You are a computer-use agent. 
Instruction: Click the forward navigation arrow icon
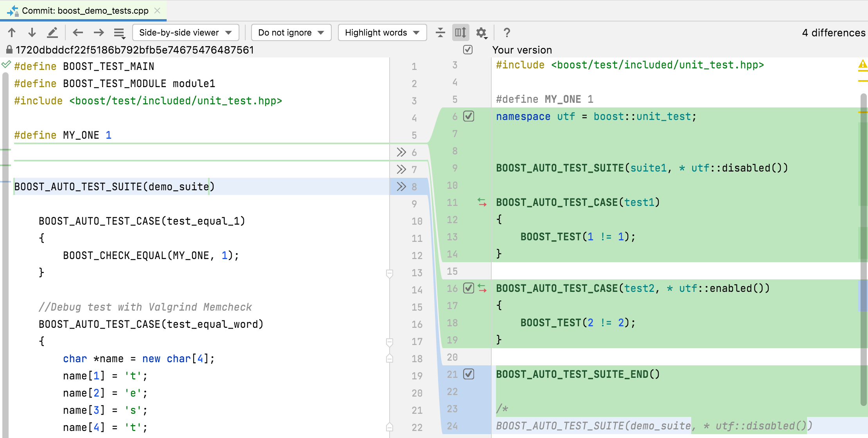pos(99,32)
